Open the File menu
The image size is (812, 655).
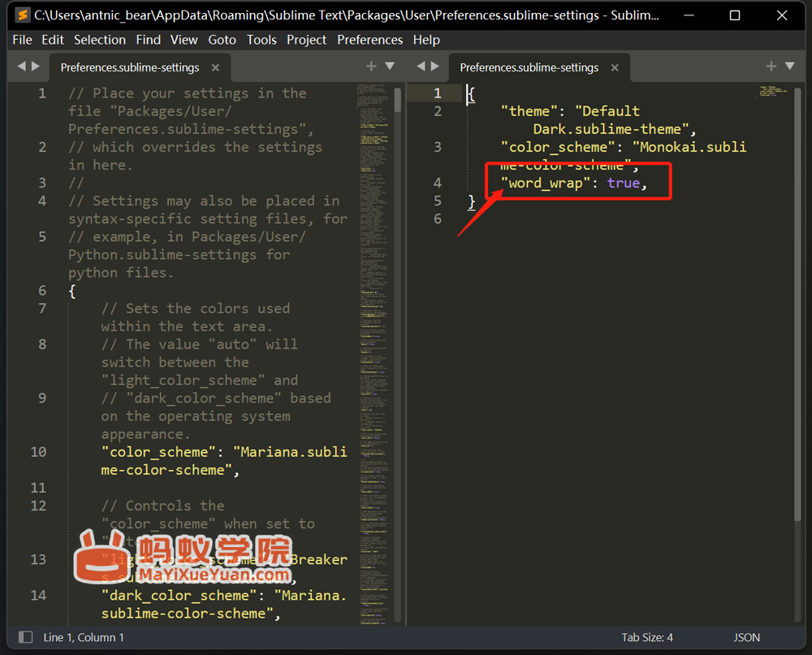tap(22, 40)
